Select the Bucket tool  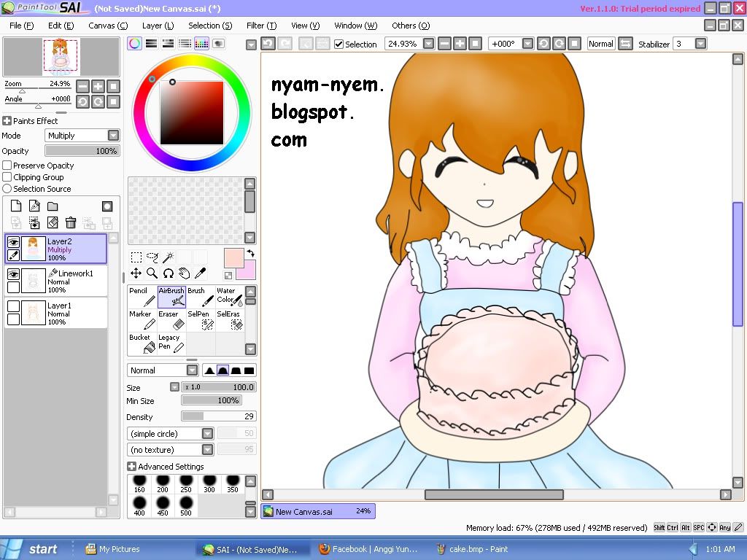point(142,343)
